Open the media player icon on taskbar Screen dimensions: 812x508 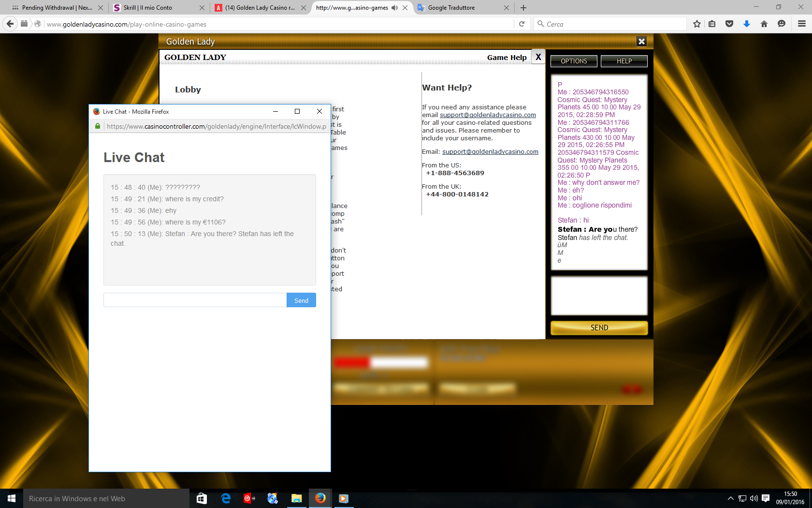[x=344, y=498]
